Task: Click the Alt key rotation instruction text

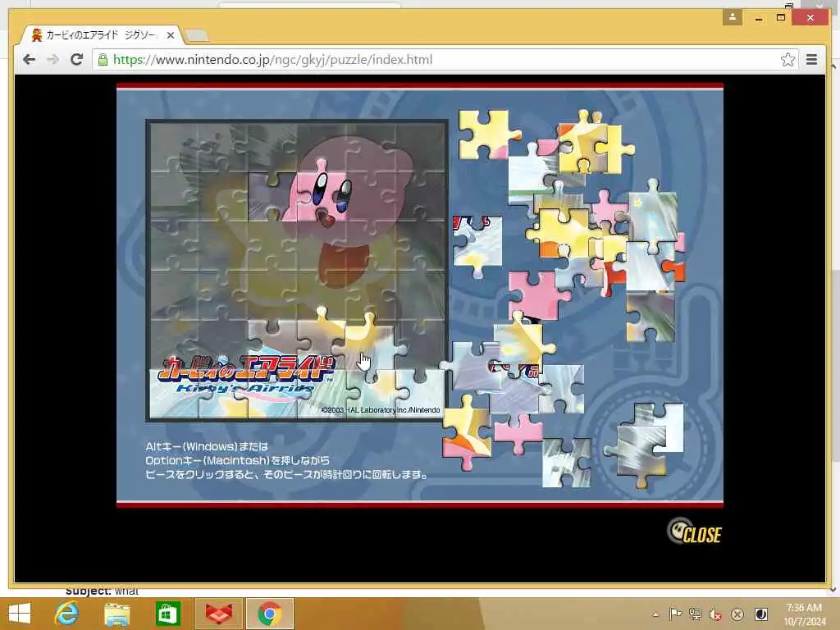Action: pos(285,460)
